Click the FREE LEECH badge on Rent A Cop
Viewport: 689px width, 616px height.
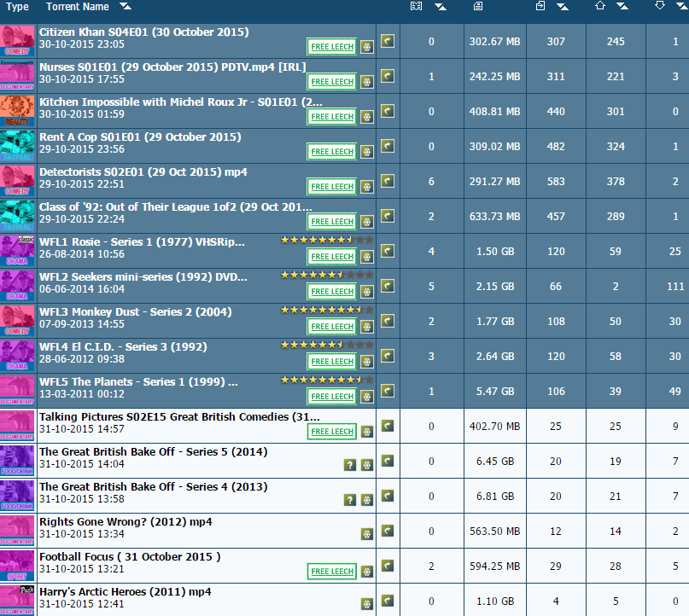point(332,152)
